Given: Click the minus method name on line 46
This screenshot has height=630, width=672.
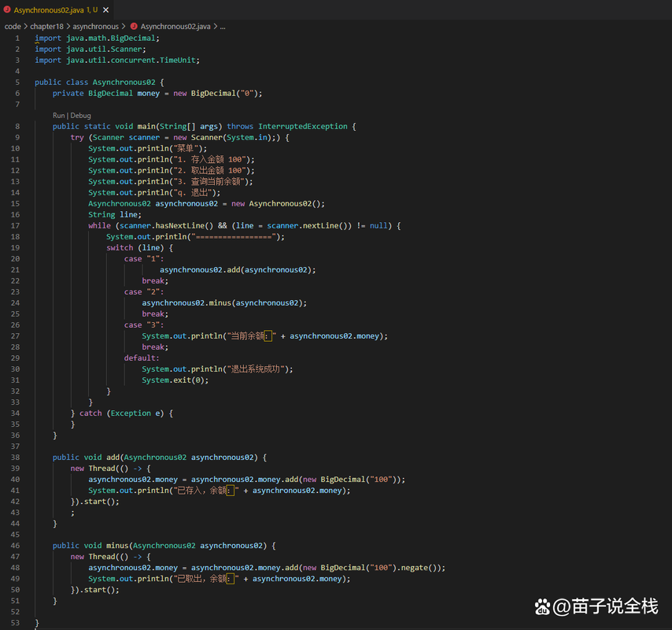Looking at the screenshot, I should click(x=116, y=545).
